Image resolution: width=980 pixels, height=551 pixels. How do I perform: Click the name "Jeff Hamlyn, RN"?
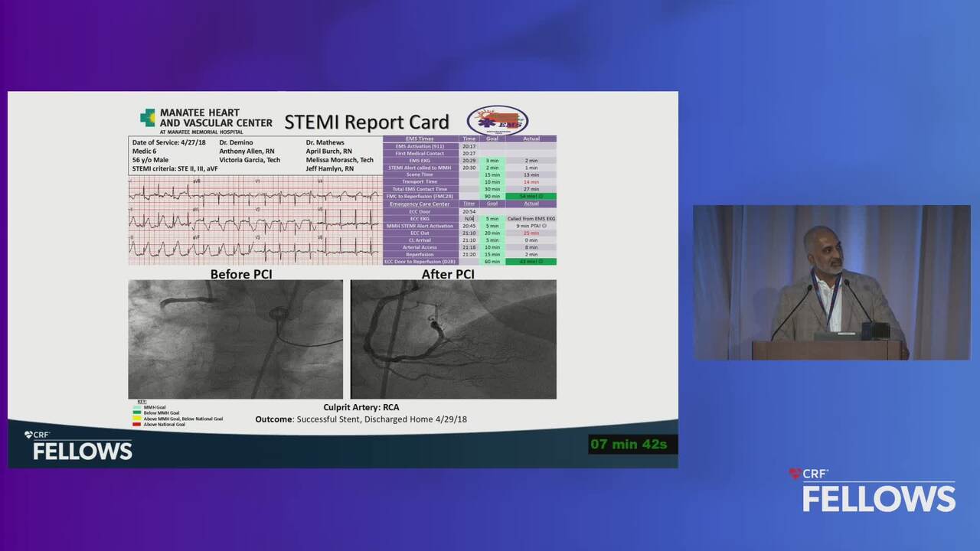[x=329, y=168]
